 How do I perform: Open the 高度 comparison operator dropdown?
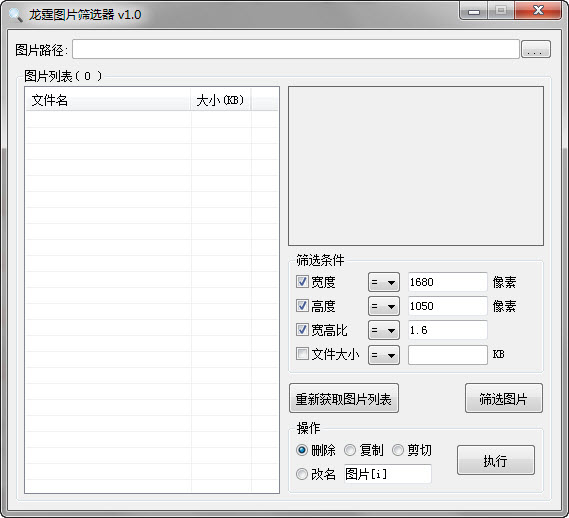(384, 306)
